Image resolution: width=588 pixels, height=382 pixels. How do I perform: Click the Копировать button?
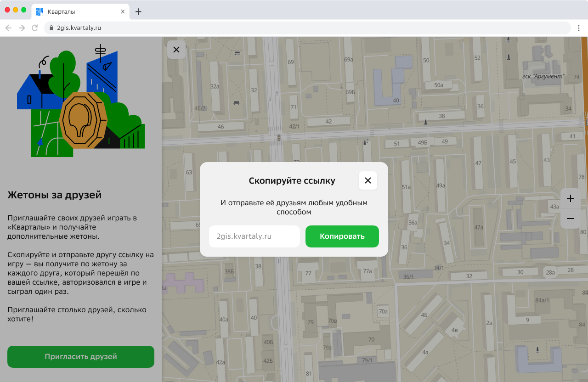(x=342, y=236)
